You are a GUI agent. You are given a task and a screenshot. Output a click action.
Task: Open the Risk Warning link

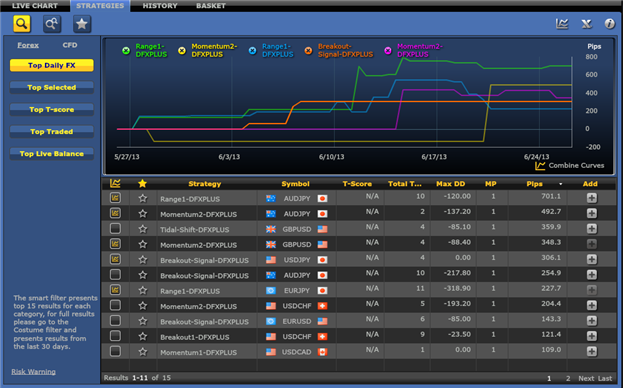click(x=33, y=372)
